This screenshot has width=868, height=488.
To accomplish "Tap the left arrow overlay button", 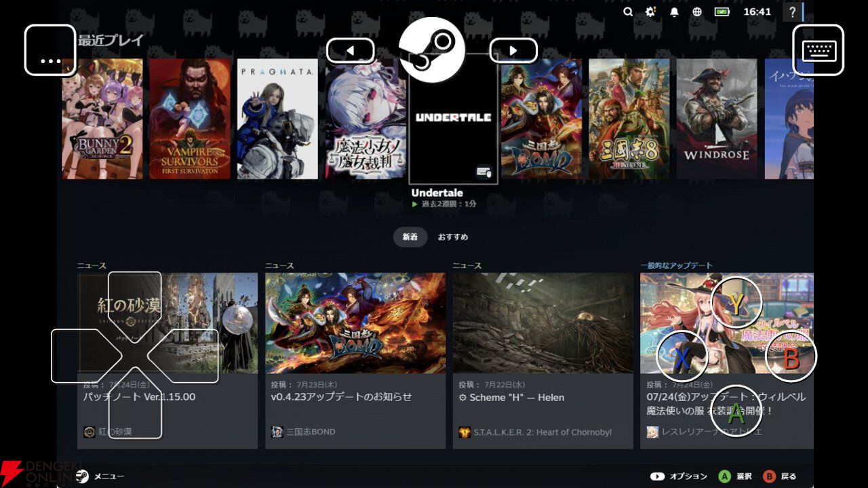I will click(x=351, y=50).
